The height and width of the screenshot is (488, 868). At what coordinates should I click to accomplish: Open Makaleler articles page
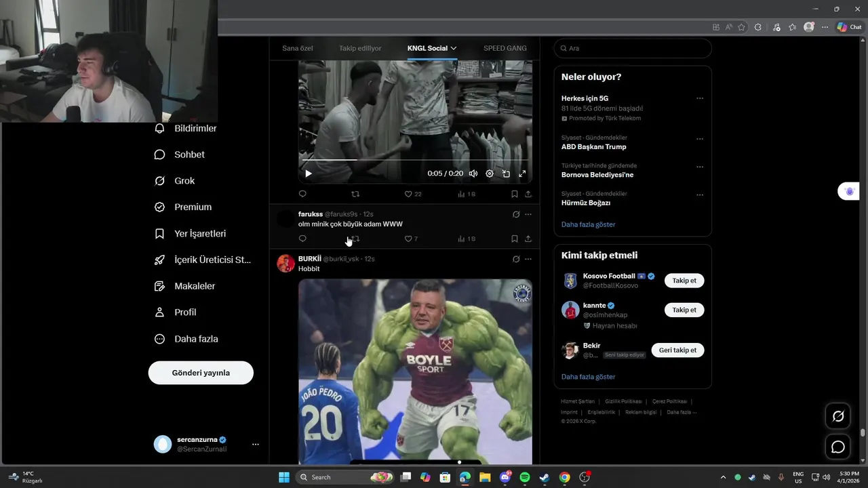tap(184, 286)
